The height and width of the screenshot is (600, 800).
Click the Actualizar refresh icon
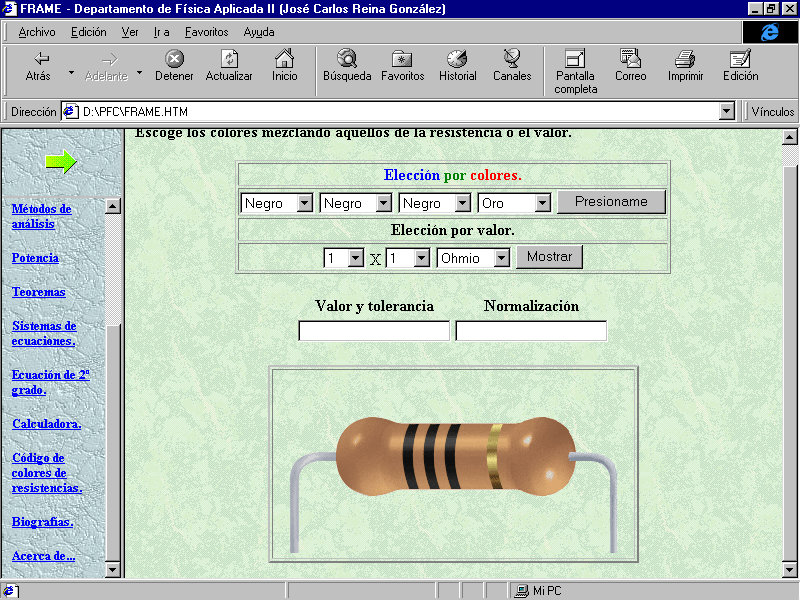click(229, 59)
